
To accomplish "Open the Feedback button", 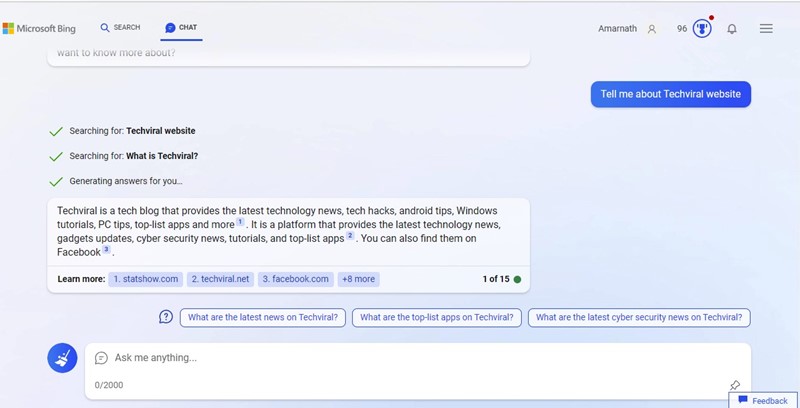I will [763, 401].
